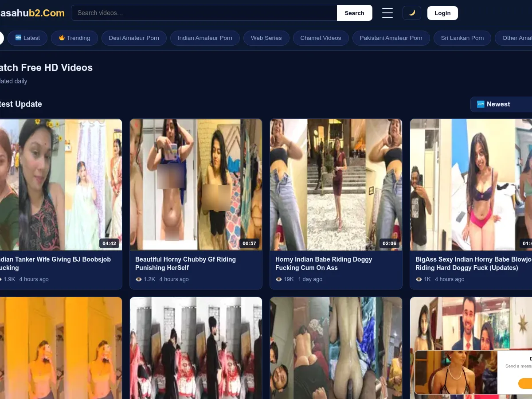
Task: Open the chat popup image at bottom right
Action: coord(456,372)
